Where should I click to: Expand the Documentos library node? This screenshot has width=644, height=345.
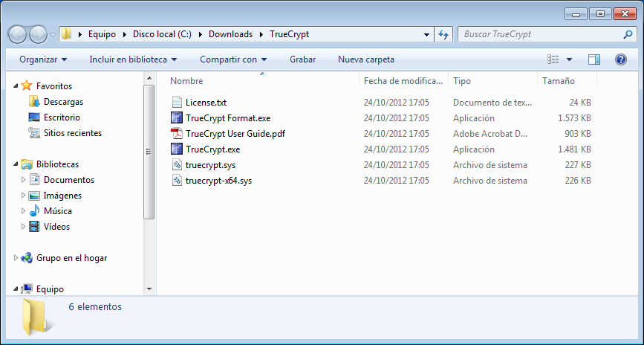tap(24, 180)
